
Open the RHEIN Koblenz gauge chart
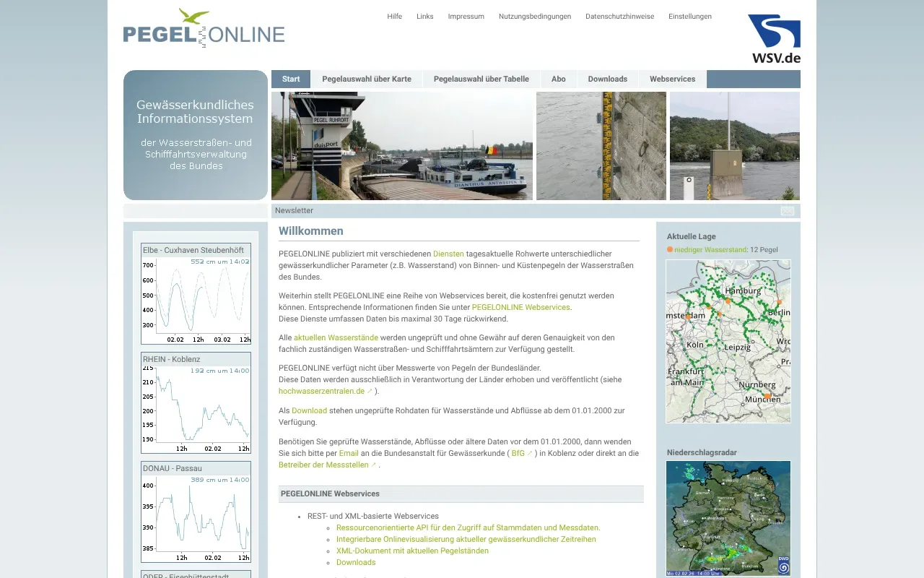coord(196,401)
